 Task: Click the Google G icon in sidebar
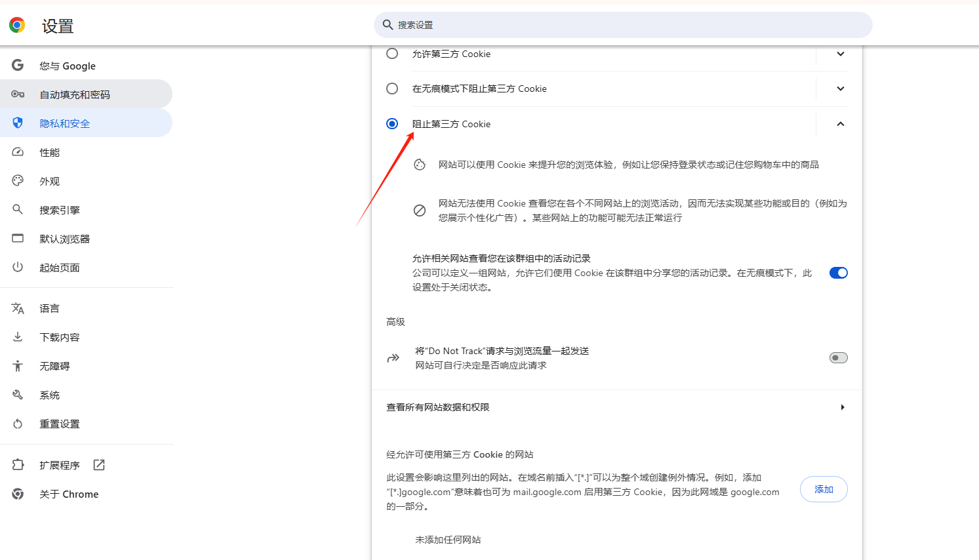pos(18,65)
